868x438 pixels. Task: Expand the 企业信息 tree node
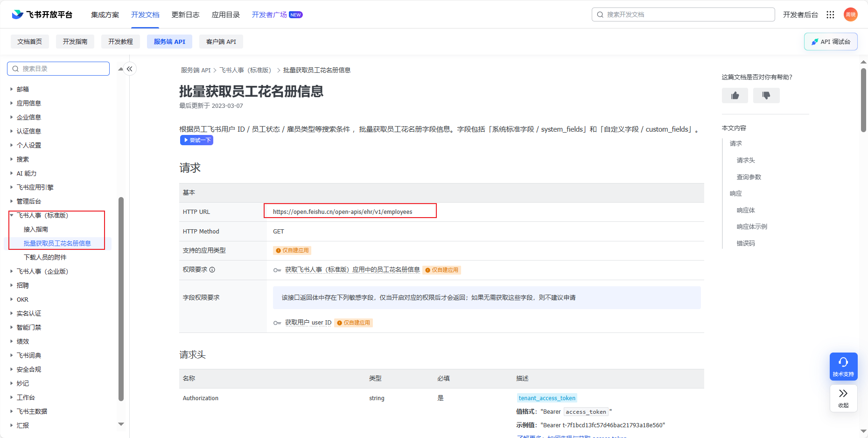(x=12, y=117)
